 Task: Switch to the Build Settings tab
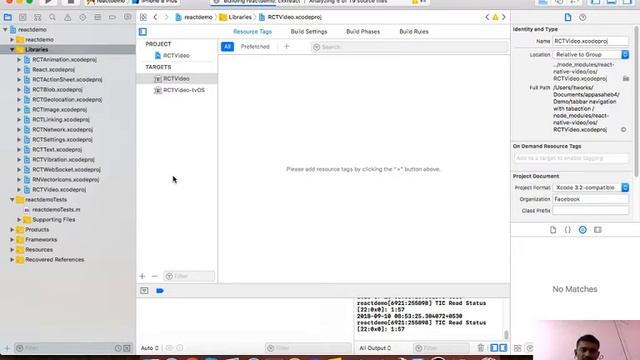click(309, 32)
